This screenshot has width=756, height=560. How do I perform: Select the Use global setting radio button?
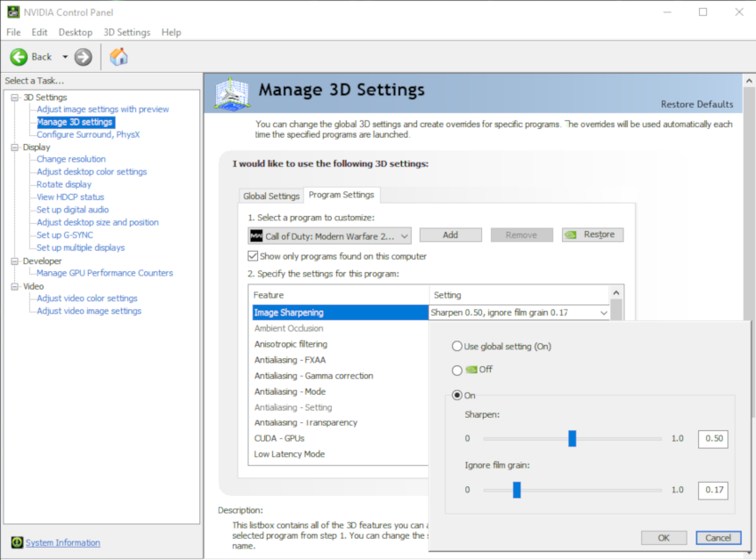tap(457, 346)
